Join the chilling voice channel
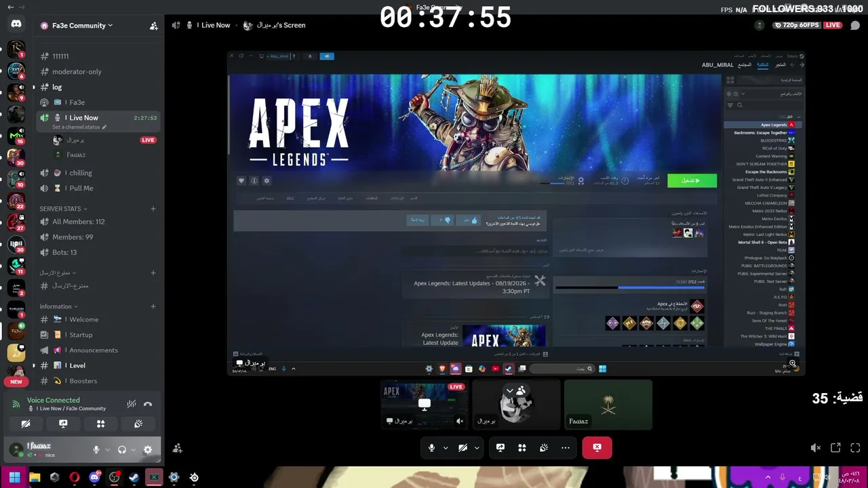 pos(98,173)
